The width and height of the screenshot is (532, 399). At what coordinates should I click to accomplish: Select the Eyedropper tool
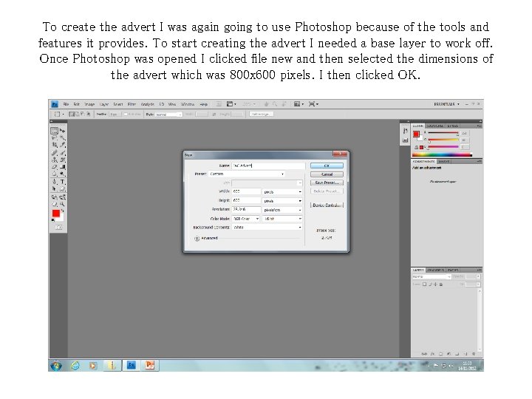click(x=62, y=146)
